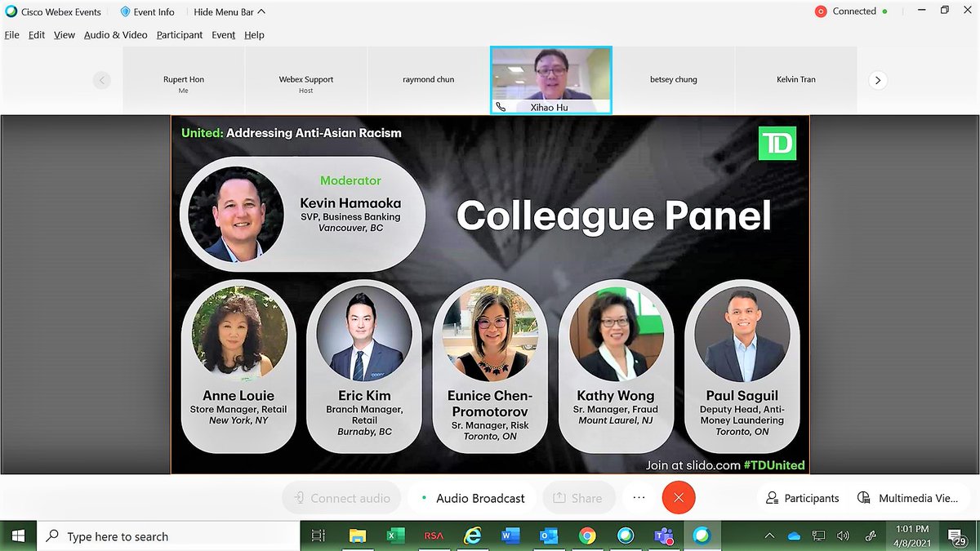This screenshot has width=980, height=551.
Task: Open Microsoft Teams from the taskbar
Action: (x=664, y=536)
